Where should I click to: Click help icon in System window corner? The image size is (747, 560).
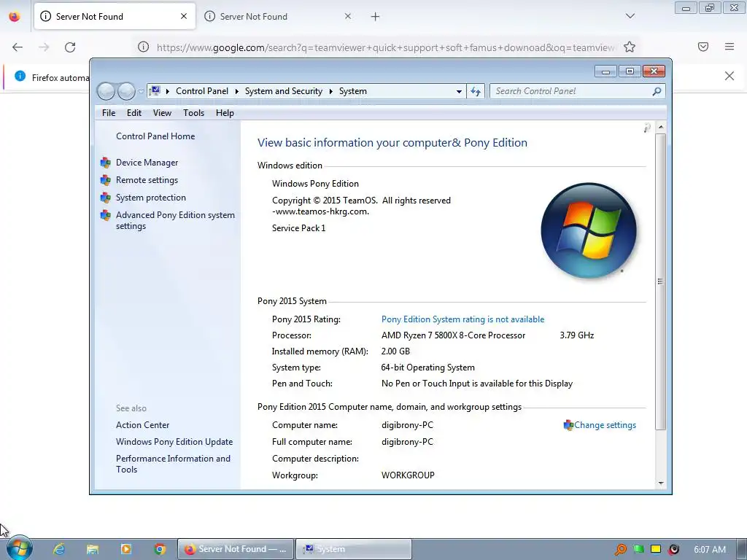pyautogui.click(x=647, y=128)
